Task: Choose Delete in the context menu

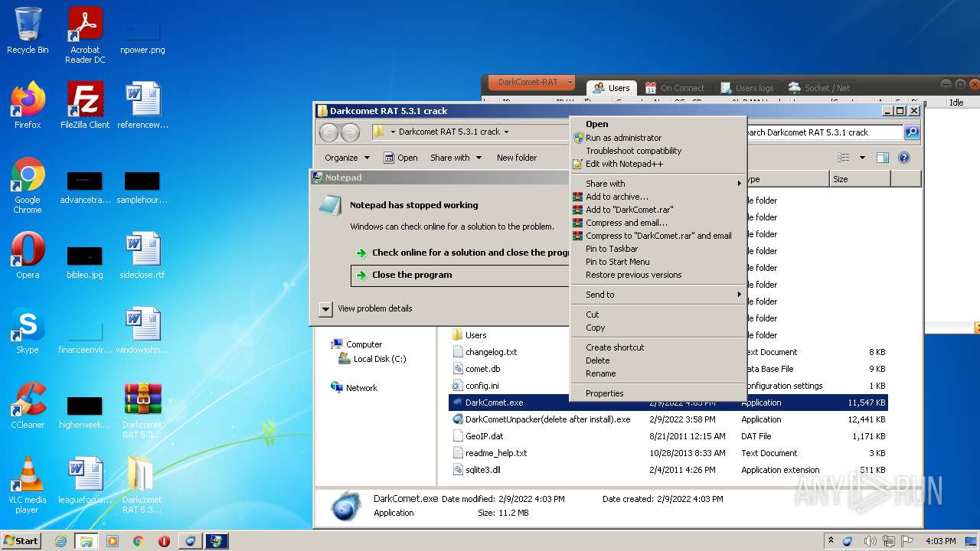Action: pyautogui.click(x=658, y=360)
